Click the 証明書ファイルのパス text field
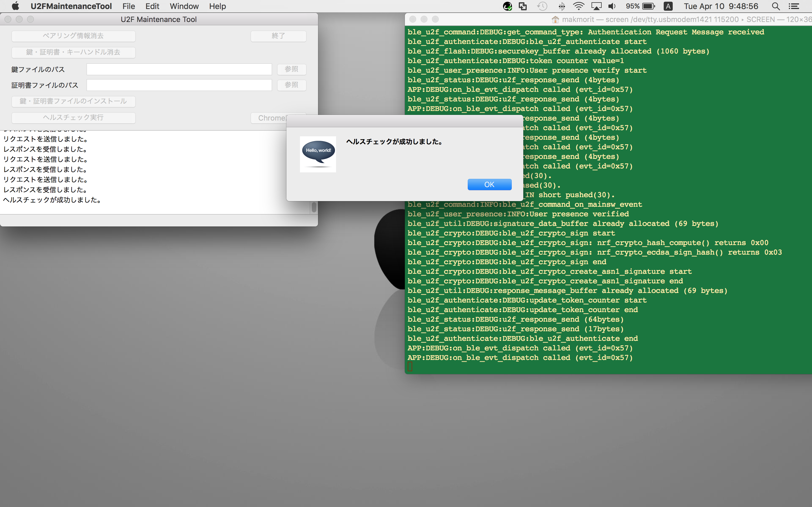The image size is (812, 507). tap(179, 85)
